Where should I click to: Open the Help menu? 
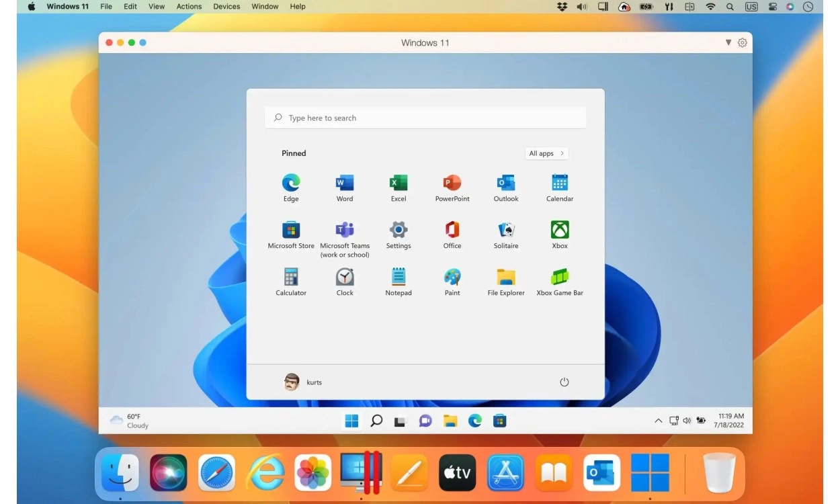[x=298, y=7]
